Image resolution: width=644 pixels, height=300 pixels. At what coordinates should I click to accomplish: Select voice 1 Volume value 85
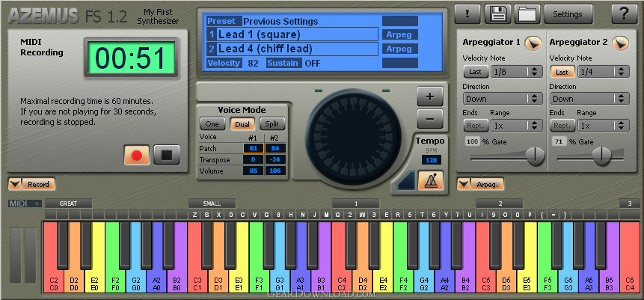pyautogui.click(x=254, y=171)
